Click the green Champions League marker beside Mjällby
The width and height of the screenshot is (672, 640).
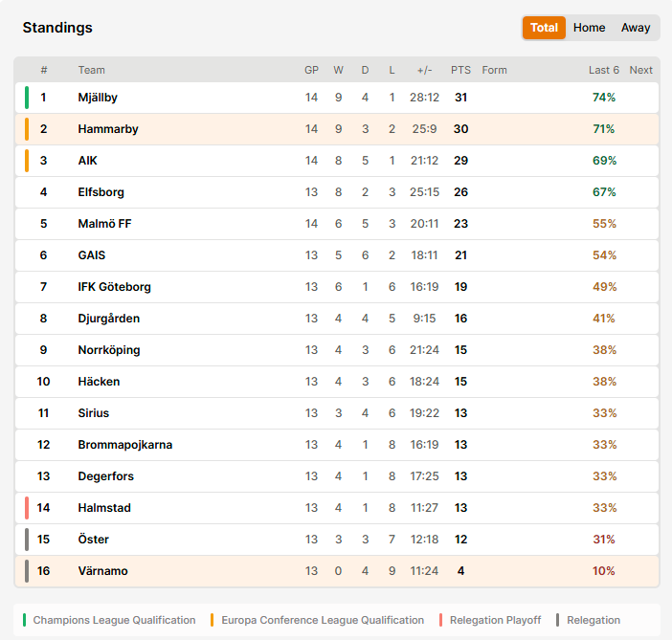[x=27, y=98]
